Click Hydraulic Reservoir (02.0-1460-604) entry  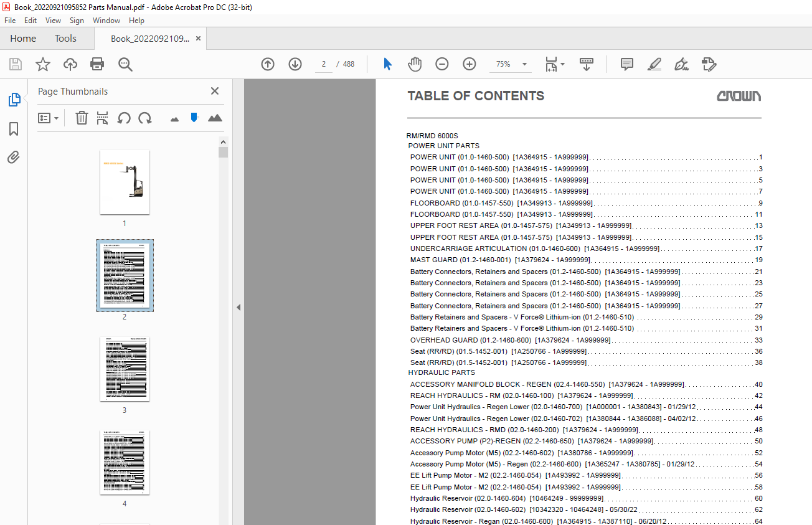pos(586,498)
